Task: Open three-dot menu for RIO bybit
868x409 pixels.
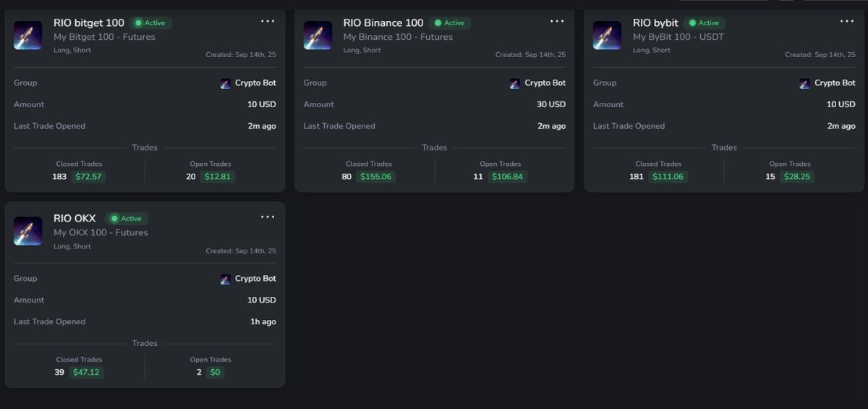Action: tap(847, 21)
